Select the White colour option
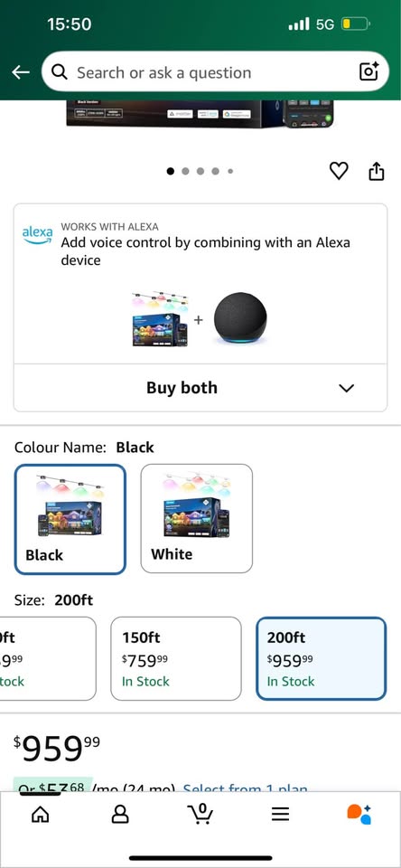 click(196, 519)
